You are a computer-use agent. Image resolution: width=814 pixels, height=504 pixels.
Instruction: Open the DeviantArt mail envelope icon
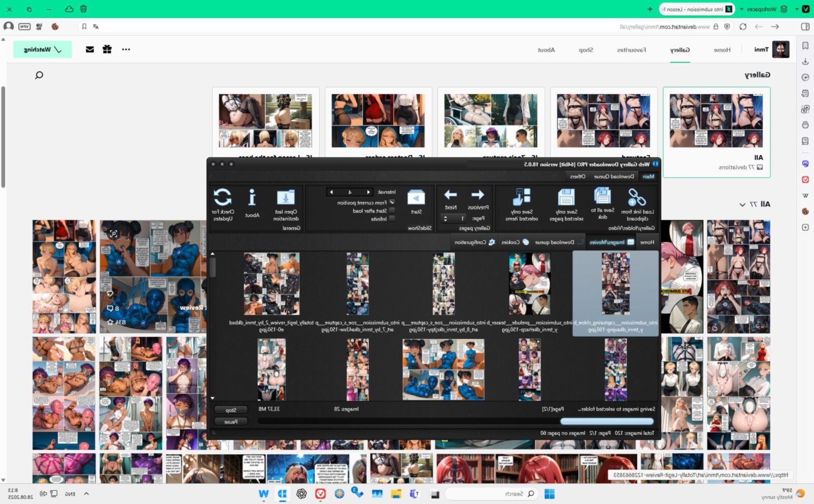pos(90,49)
